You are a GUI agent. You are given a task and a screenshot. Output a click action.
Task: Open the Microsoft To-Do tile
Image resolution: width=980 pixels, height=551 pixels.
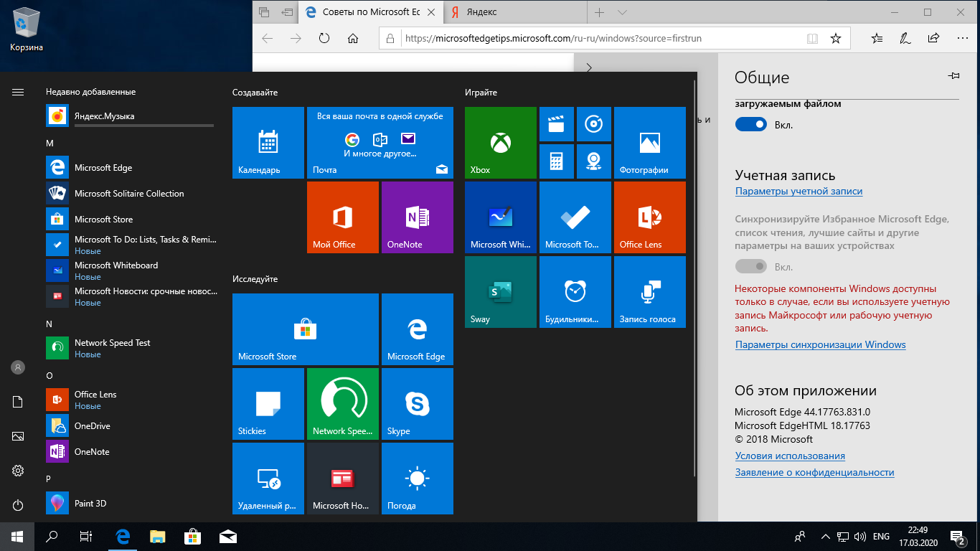coord(575,217)
